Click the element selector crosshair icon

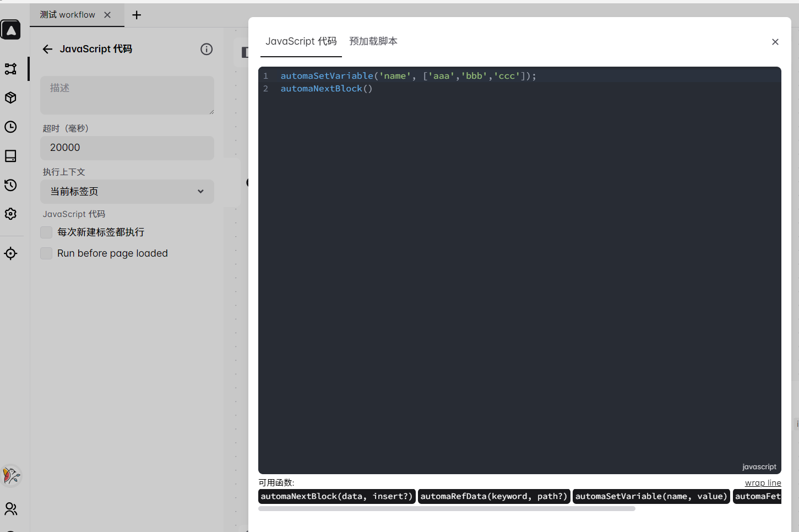pyautogui.click(x=10, y=253)
